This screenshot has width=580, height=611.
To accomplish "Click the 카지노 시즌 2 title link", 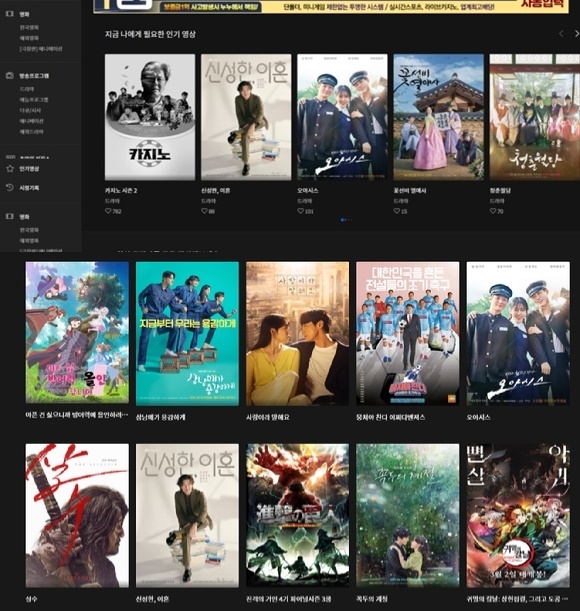I will pos(121,191).
